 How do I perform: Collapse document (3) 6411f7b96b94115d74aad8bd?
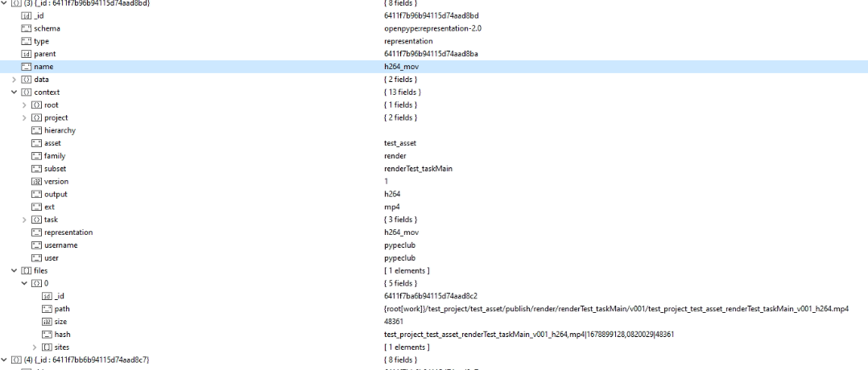tap(5, 2)
